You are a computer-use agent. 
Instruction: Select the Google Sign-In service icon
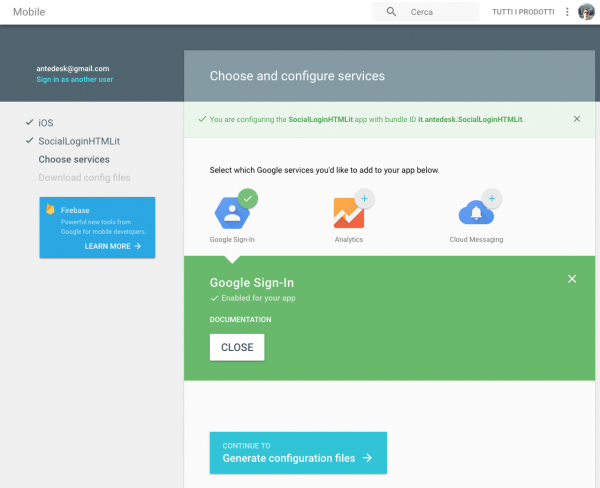click(232, 213)
